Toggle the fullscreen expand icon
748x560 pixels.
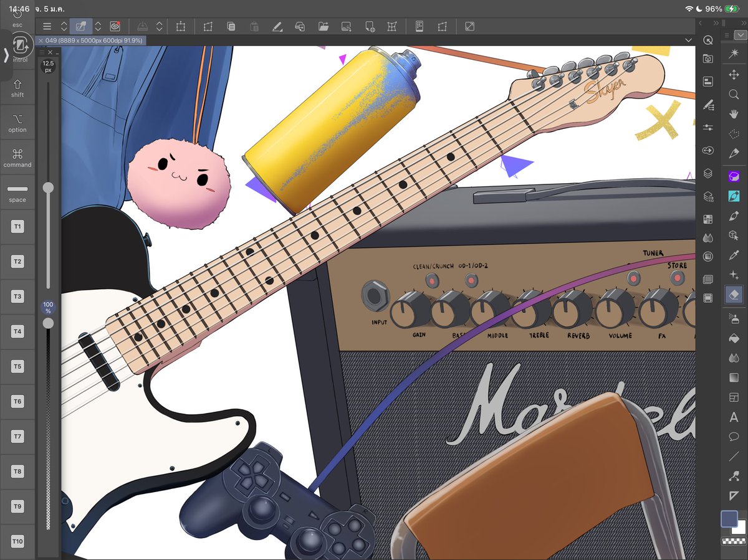pyautogui.click(x=469, y=26)
